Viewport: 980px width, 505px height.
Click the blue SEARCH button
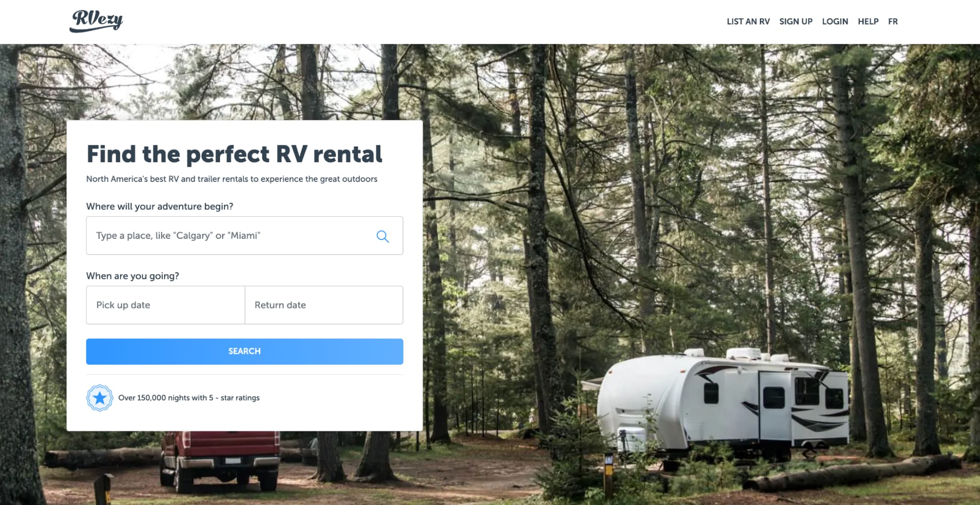coord(245,352)
